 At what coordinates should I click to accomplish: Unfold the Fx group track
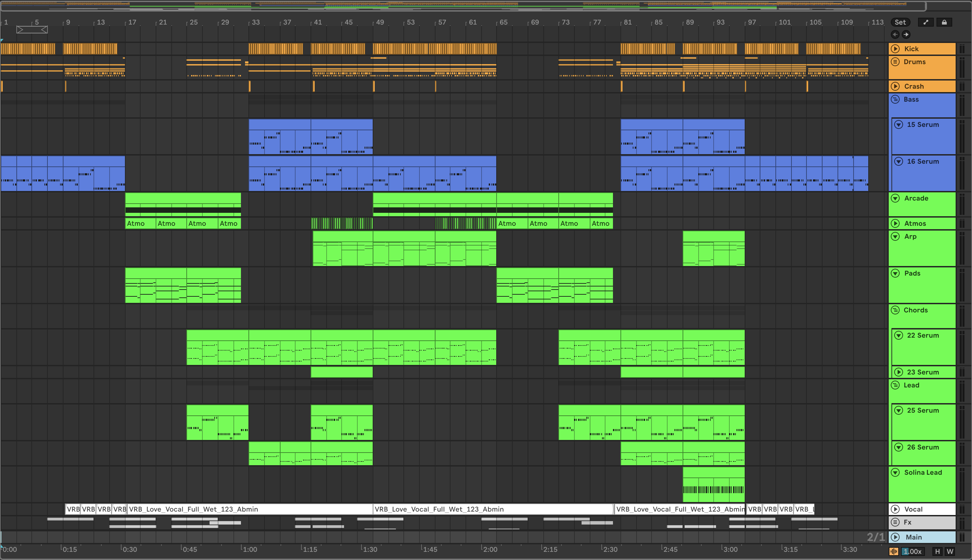896,522
